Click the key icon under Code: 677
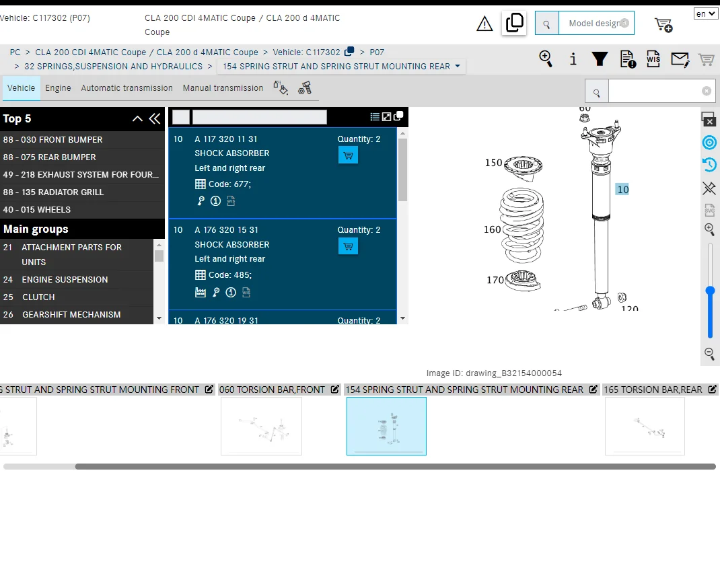This screenshot has height=588, width=720. pos(201,200)
